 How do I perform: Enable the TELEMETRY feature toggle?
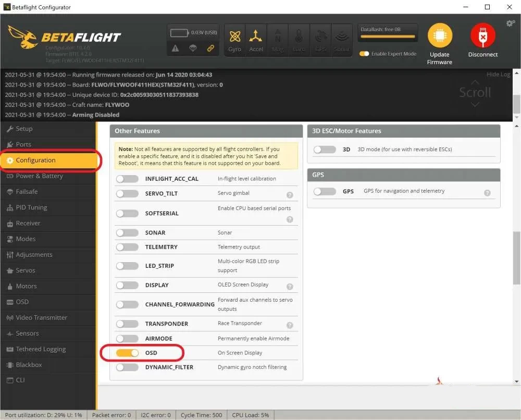click(x=127, y=247)
